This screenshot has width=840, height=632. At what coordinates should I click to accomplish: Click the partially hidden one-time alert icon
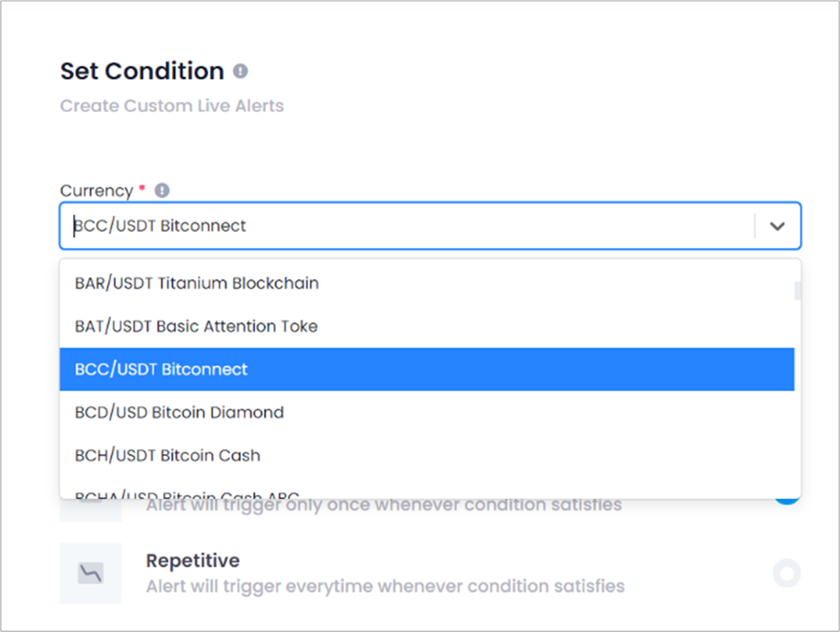91,510
